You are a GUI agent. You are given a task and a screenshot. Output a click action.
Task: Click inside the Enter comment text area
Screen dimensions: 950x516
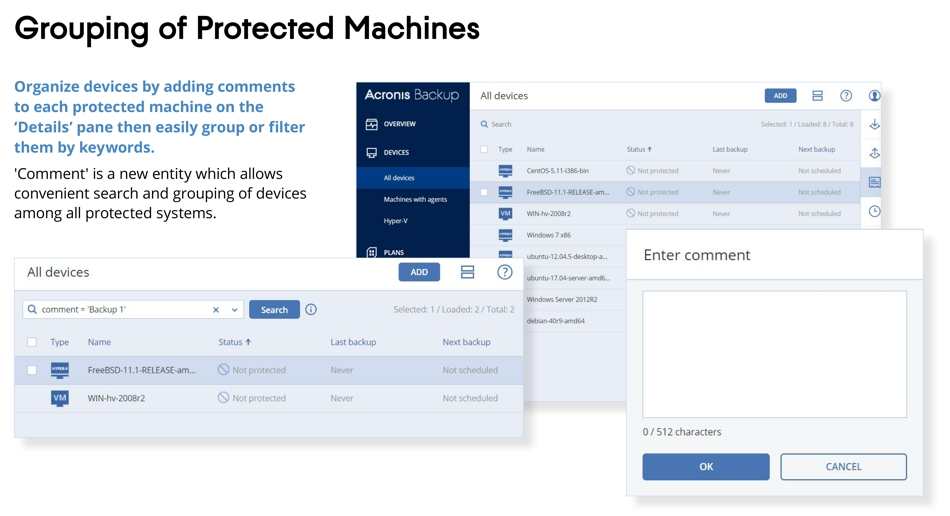(x=774, y=354)
